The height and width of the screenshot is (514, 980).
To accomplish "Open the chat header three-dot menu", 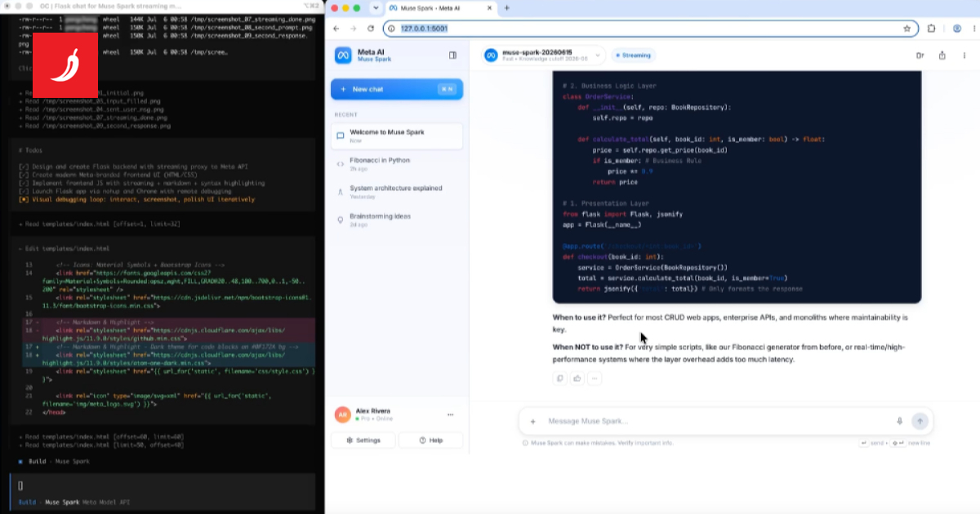I will 964,55.
